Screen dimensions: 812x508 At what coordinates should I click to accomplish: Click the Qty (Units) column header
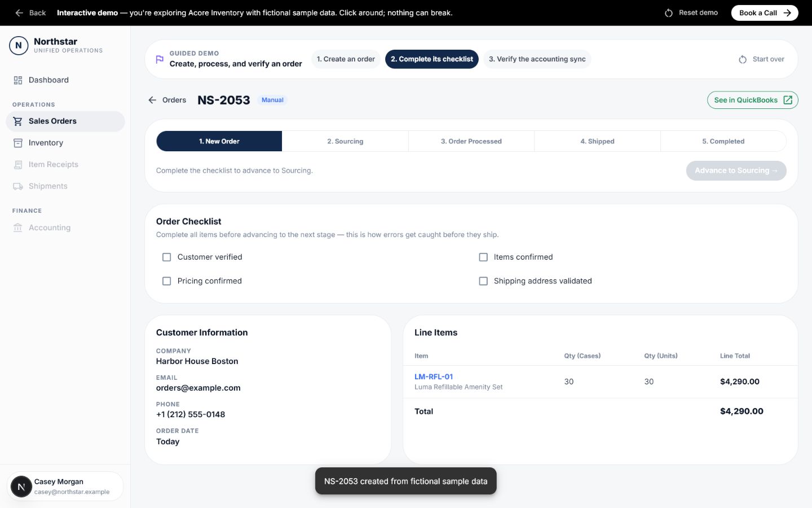[661, 356]
